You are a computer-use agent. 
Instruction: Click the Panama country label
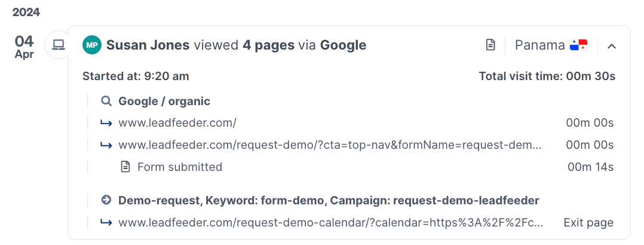pyautogui.click(x=539, y=45)
